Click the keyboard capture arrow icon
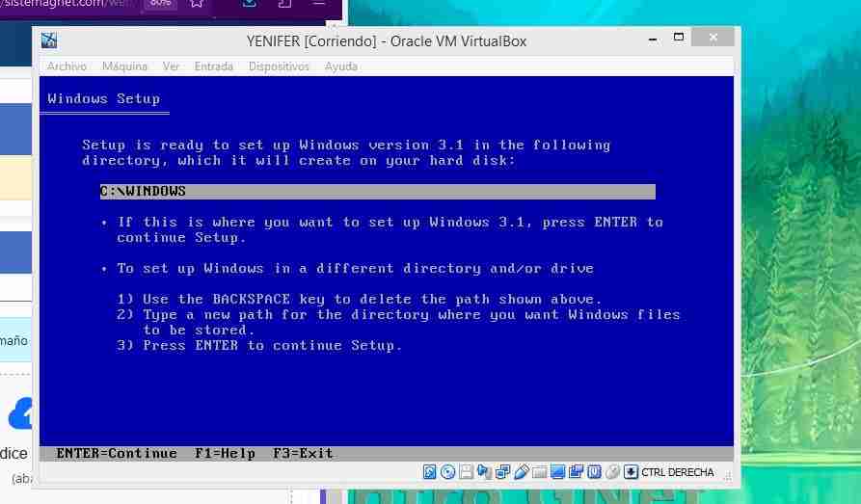 point(631,472)
